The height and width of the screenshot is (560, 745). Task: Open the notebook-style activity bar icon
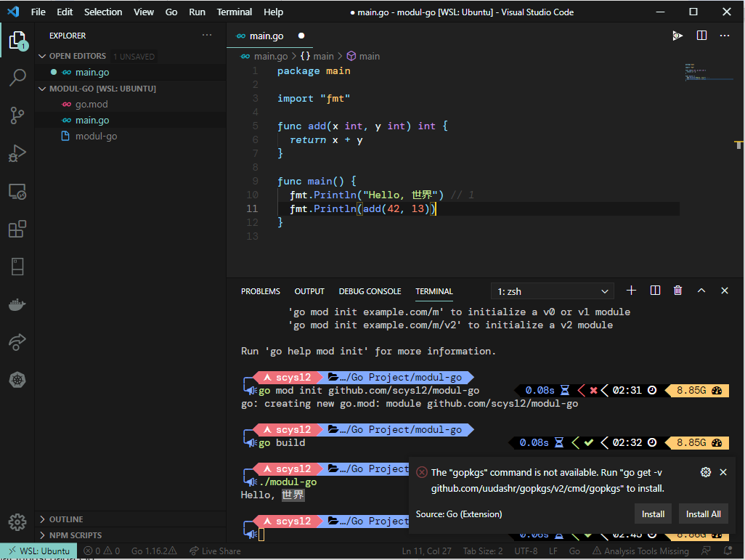(17, 267)
